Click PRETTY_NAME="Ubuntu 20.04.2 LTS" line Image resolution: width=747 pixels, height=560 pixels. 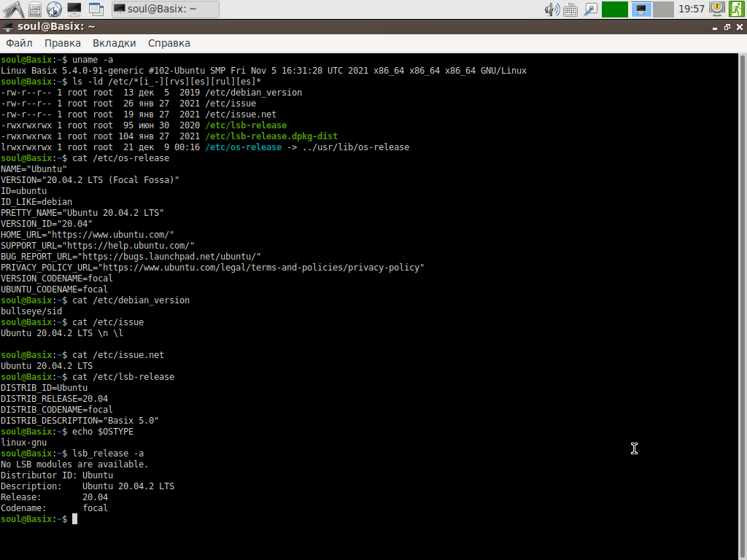[x=82, y=213]
